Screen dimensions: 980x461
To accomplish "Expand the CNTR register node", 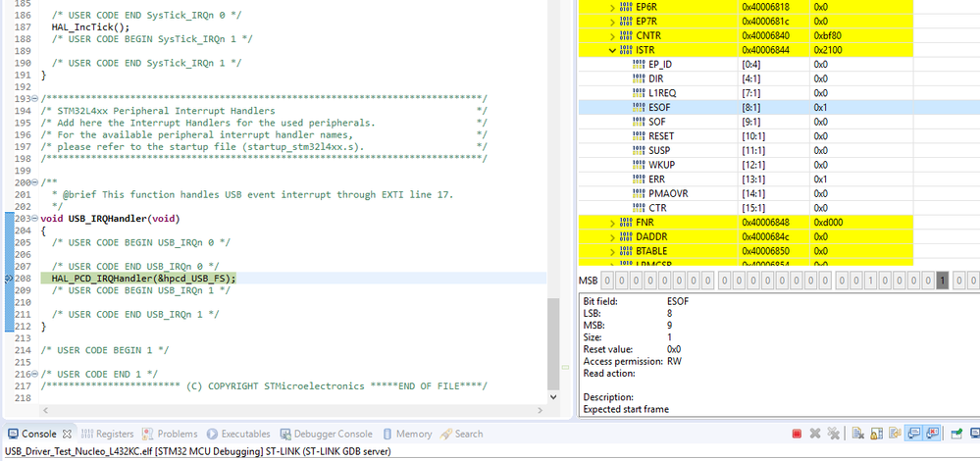I will [612, 35].
